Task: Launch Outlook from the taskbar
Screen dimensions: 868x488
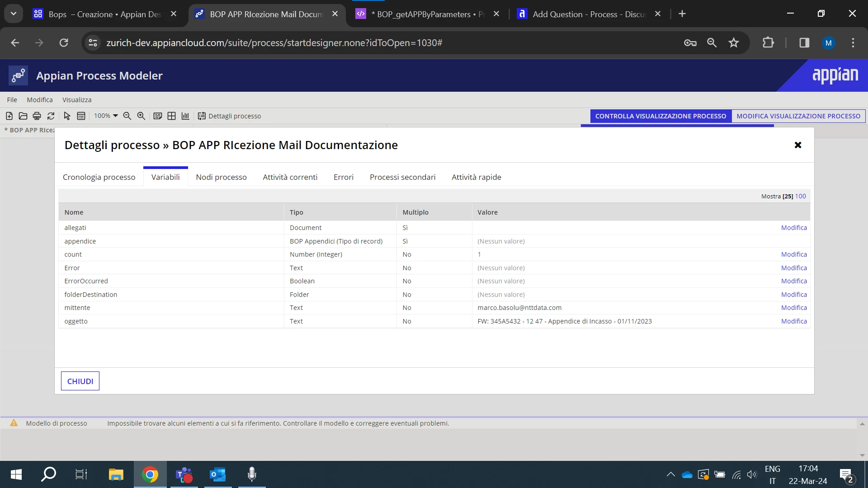Action: 218,474
